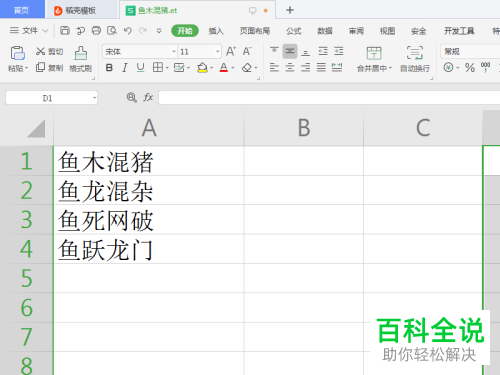
Task: Copy selection using 复制 icon
Action: [x=40, y=68]
